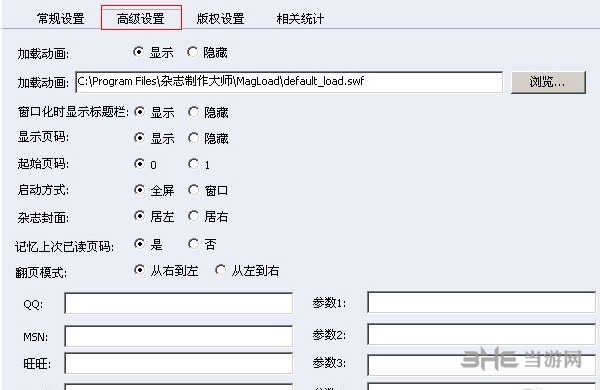This screenshot has height=390, width=600.
Task: Click the 加载动画 file path field
Action: [289, 82]
